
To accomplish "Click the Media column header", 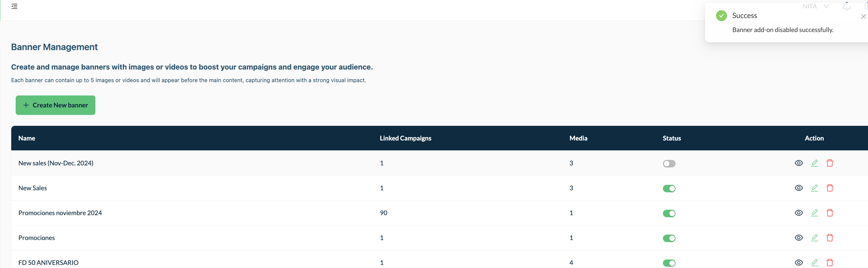I will click(578, 138).
